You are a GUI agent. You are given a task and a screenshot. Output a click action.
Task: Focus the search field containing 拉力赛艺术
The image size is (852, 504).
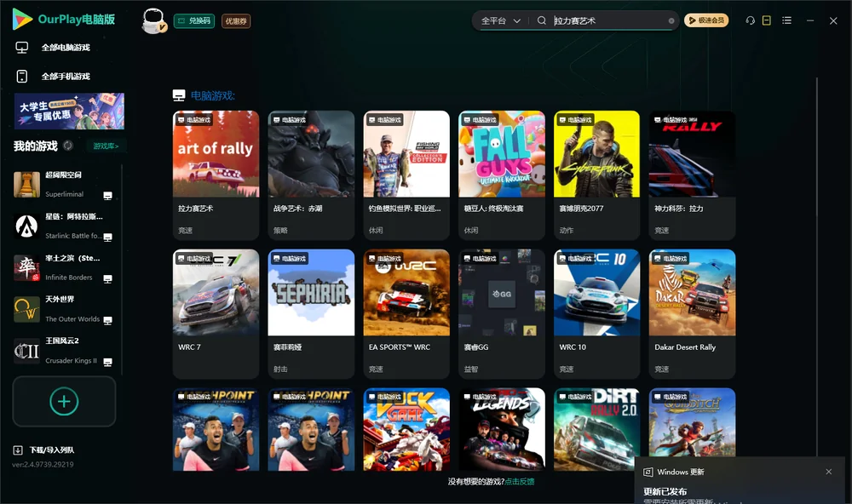point(608,20)
